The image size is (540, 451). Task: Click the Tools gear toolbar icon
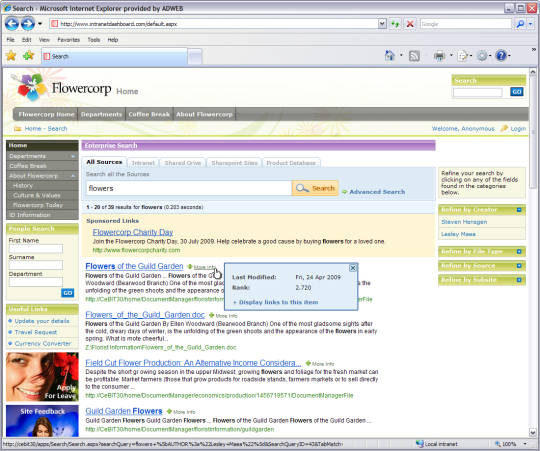pyautogui.click(x=482, y=56)
